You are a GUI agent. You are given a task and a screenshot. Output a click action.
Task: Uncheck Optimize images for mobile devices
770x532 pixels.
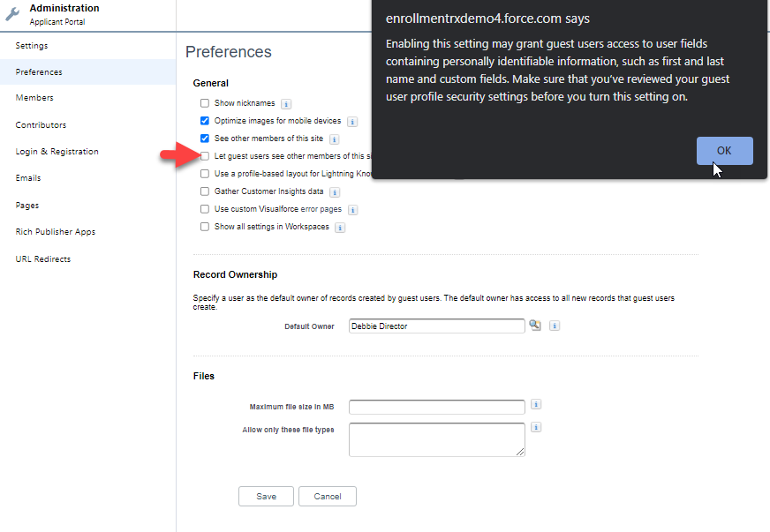point(205,121)
